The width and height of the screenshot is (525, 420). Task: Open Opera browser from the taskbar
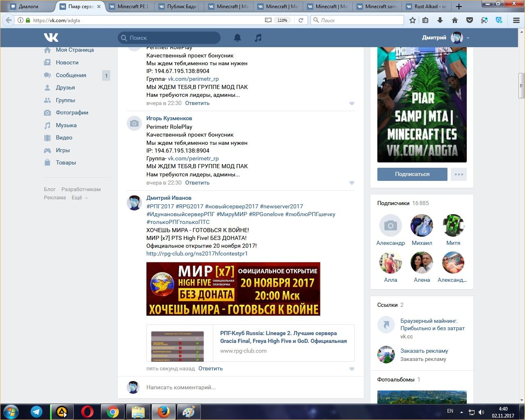pos(87,411)
